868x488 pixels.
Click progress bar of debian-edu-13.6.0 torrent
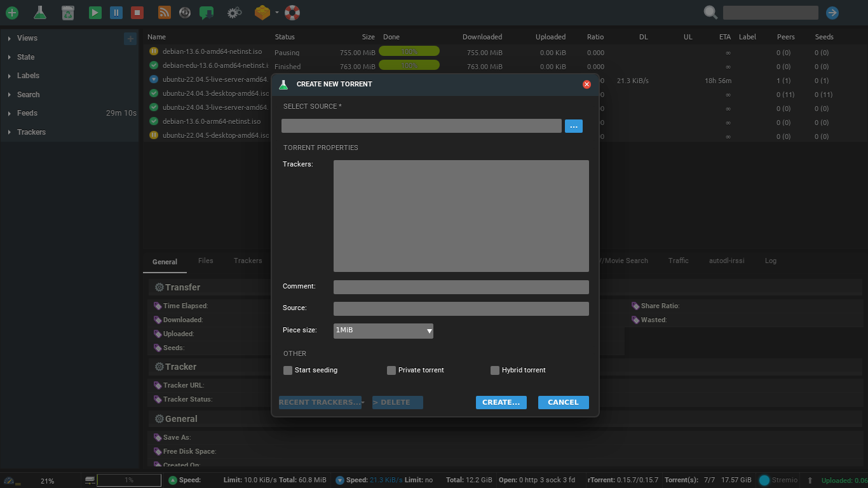[x=409, y=65]
